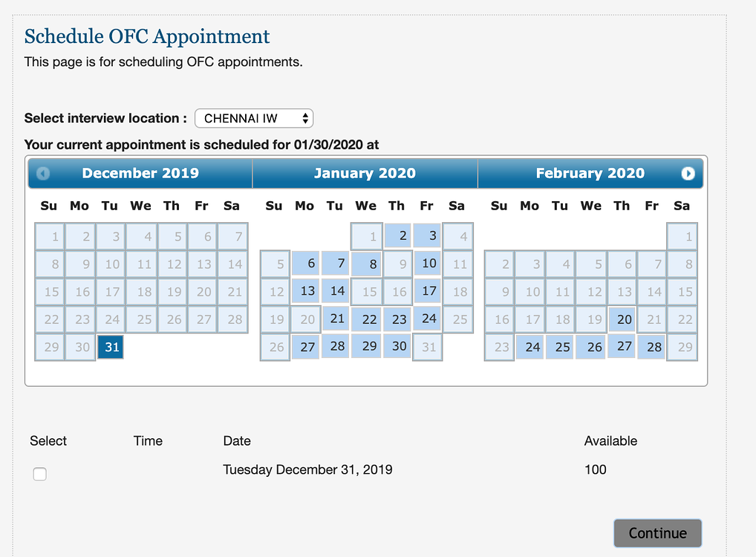Pick January 30, 2020 date
The width and height of the screenshot is (756, 557).
pyautogui.click(x=398, y=346)
